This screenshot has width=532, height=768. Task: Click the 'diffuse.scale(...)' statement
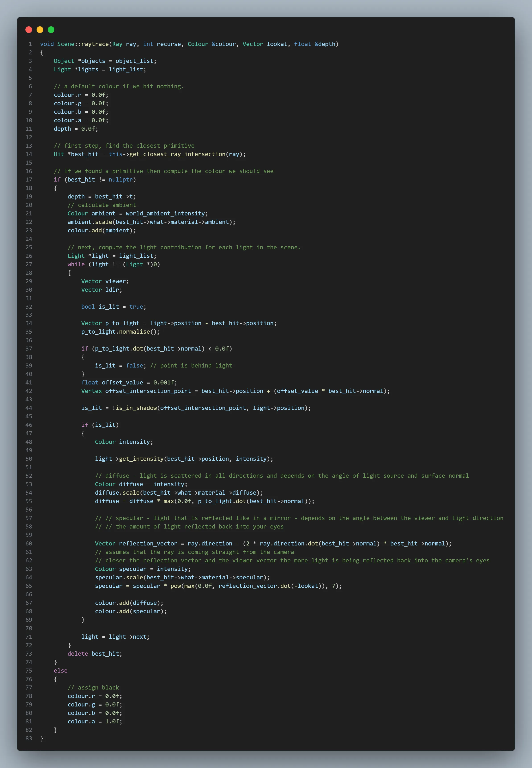click(179, 493)
